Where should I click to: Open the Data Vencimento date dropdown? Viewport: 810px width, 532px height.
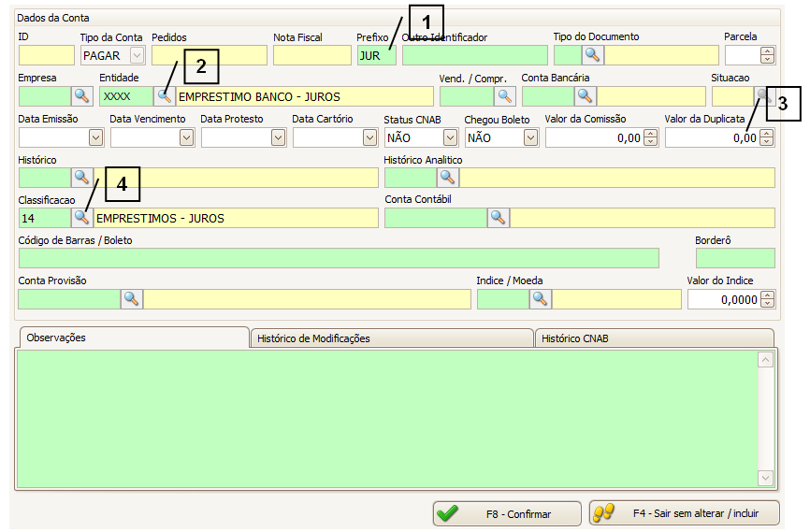(187, 137)
